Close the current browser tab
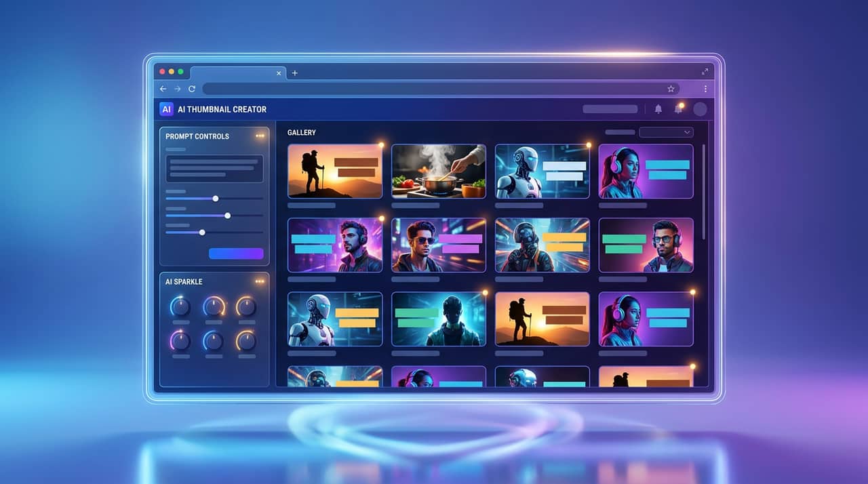Viewport: 868px width, 484px height. click(x=279, y=73)
